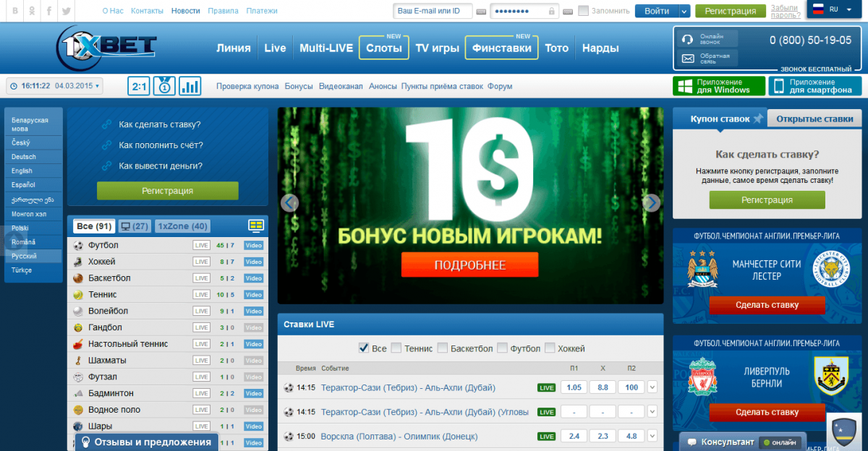
Task: Click the email or ID input field
Action: pos(433,11)
